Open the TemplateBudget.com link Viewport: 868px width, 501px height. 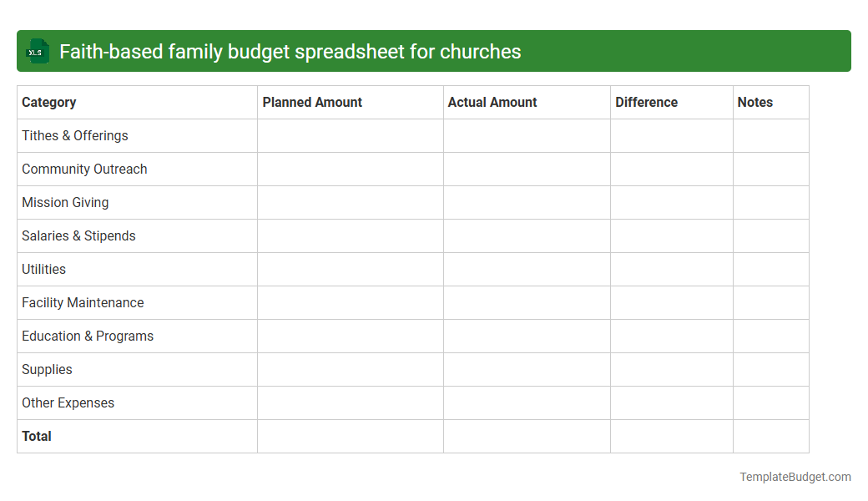[x=795, y=477]
